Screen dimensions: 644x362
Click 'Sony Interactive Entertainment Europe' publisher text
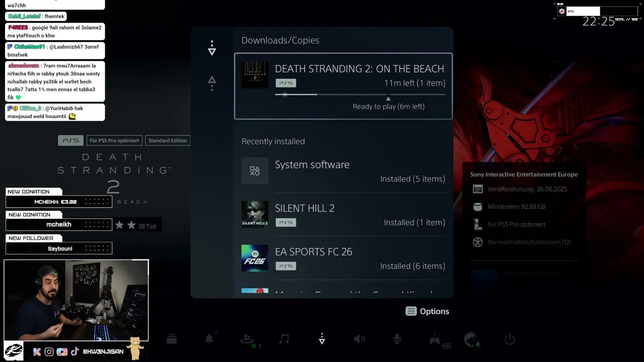tap(524, 174)
